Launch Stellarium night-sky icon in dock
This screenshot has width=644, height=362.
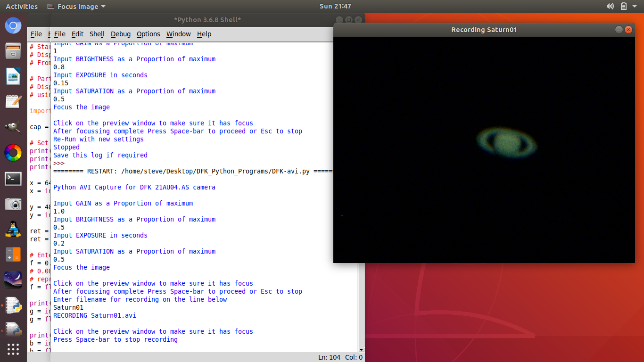pos(13,280)
